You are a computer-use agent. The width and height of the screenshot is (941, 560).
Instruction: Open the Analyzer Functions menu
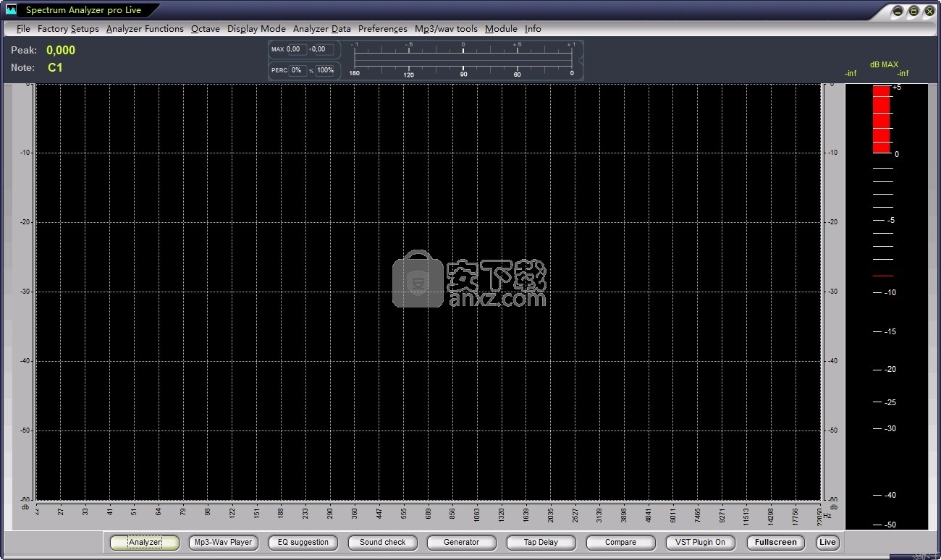[x=145, y=29]
